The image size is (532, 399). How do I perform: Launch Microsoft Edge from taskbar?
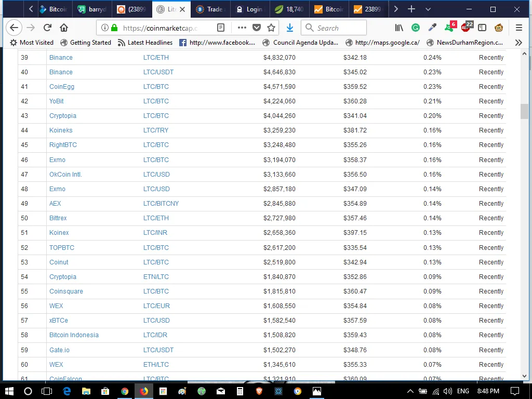coord(66,391)
